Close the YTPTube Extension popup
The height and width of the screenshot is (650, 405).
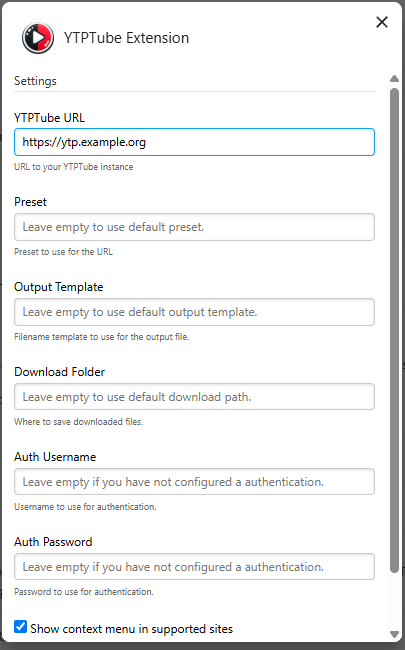pyautogui.click(x=382, y=22)
